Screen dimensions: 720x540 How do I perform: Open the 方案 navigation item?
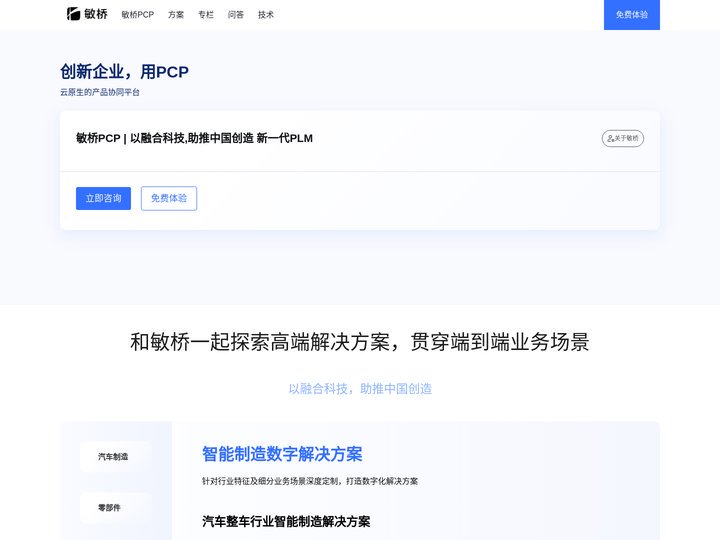pos(176,15)
